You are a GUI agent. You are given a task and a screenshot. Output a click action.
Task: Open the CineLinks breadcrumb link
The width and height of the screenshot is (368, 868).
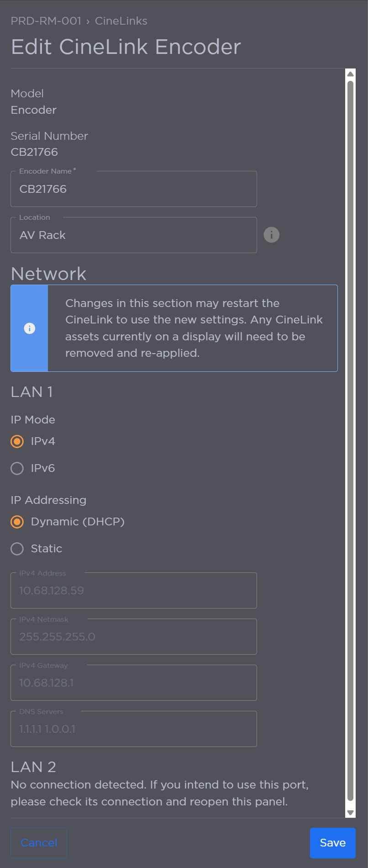click(121, 21)
